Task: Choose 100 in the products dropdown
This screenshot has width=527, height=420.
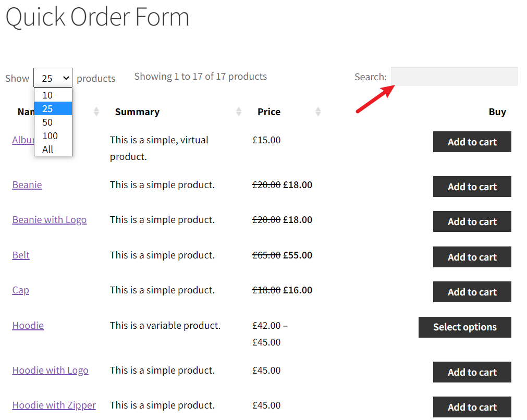Action: [x=53, y=135]
